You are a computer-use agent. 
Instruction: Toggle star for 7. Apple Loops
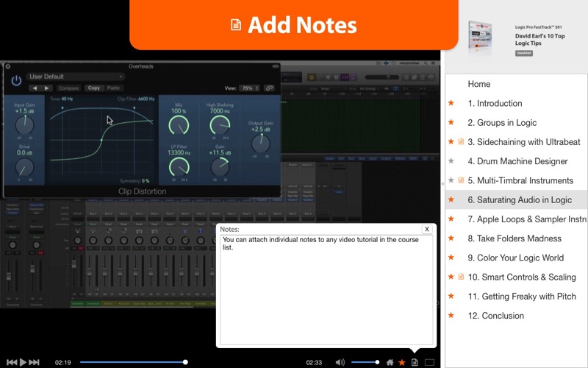coord(451,219)
